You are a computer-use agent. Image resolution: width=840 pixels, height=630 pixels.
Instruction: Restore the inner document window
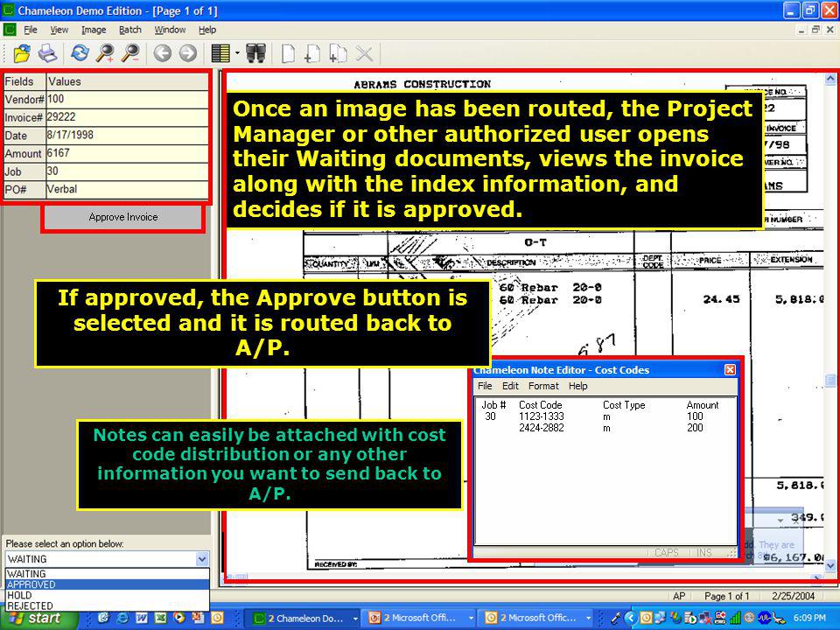pos(815,30)
